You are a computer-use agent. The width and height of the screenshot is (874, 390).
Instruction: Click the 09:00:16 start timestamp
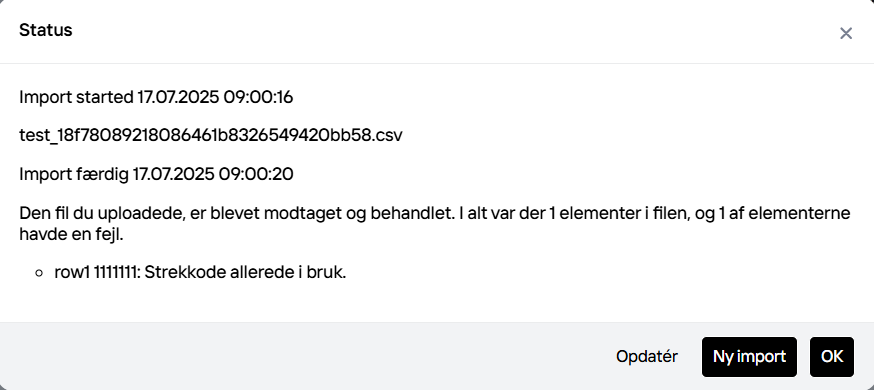[258, 97]
